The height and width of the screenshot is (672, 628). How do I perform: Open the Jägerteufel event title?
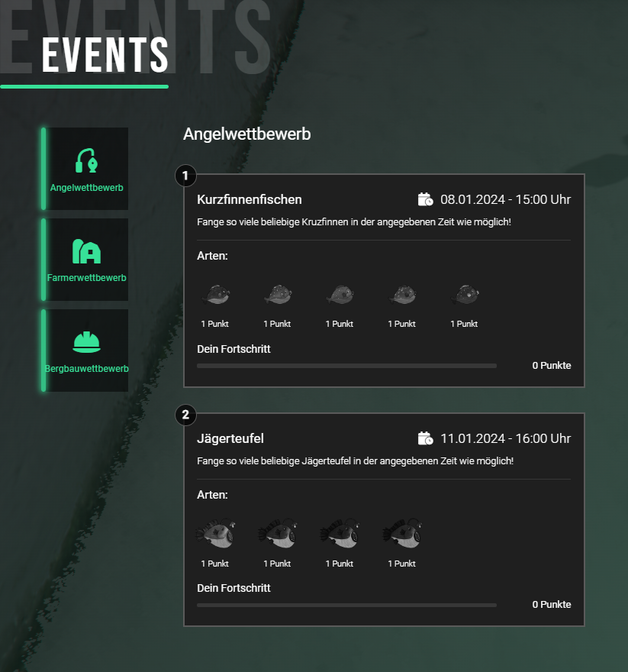230,438
